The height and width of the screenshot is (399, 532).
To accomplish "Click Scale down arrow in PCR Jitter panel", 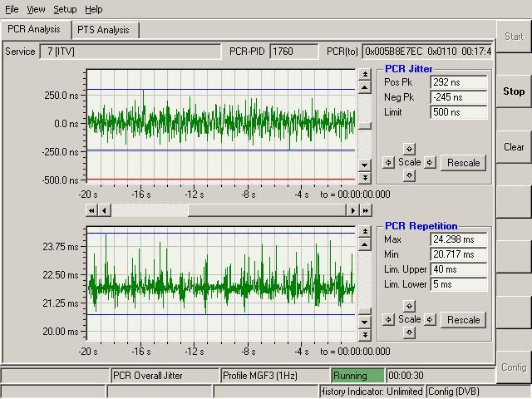I will pyautogui.click(x=409, y=175).
